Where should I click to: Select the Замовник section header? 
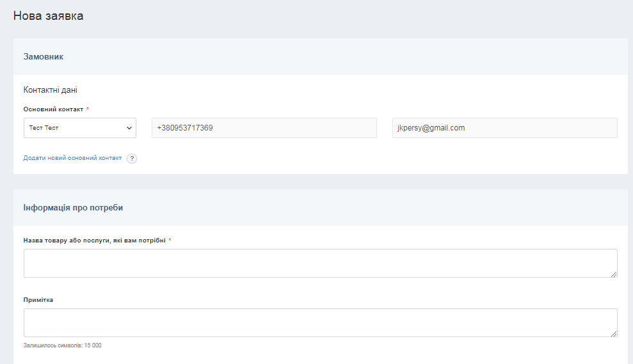[44, 57]
